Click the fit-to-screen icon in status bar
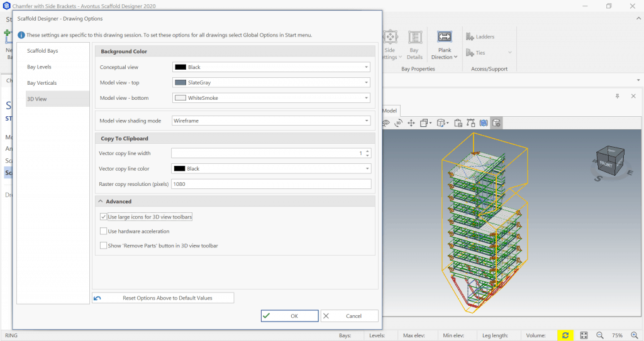The image size is (644, 341). pos(584,335)
